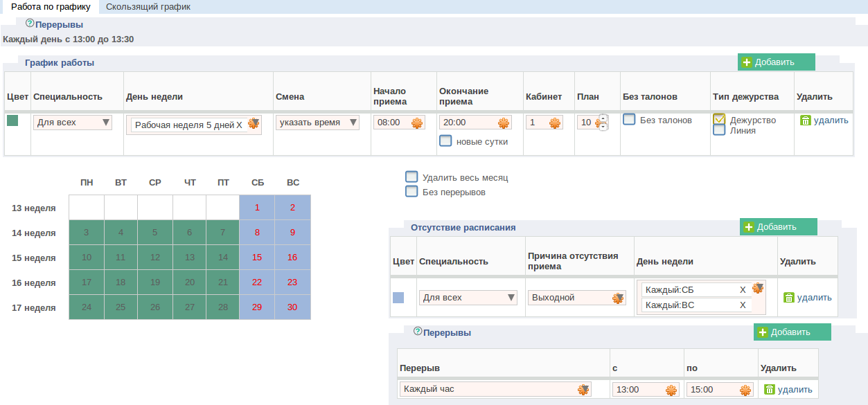This screenshot has width=868, height=405.
Task: Click the 14 неделя row label
Action: pyautogui.click(x=34, y=233)
